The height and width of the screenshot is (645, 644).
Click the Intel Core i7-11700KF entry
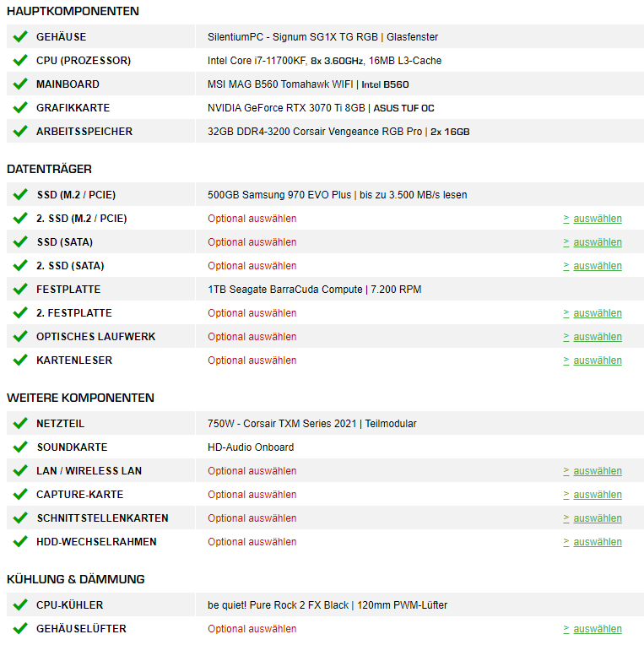pos(324,61)
